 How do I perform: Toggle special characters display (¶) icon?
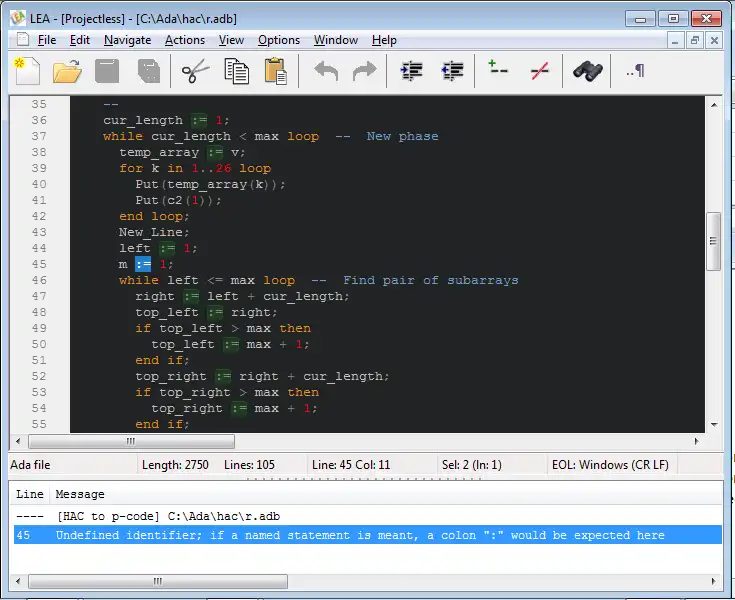coord(635,71)
